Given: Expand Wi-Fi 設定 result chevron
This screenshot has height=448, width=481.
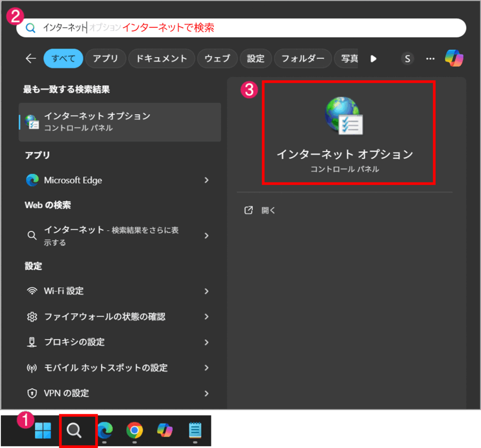Looking at the screenshot, I should pos(206,291).
